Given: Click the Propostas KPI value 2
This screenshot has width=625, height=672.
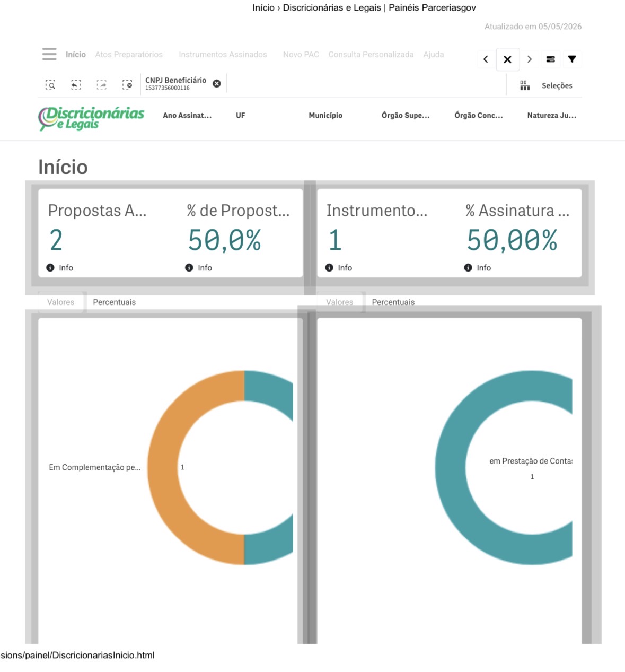Looking at the screenshot, I should click(x=56, y=240).
